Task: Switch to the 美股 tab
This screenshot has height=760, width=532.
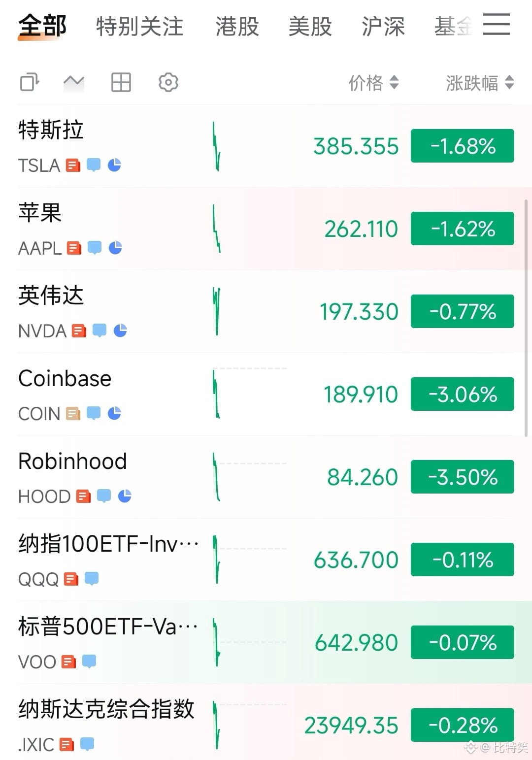Action: tap(310, 26)
